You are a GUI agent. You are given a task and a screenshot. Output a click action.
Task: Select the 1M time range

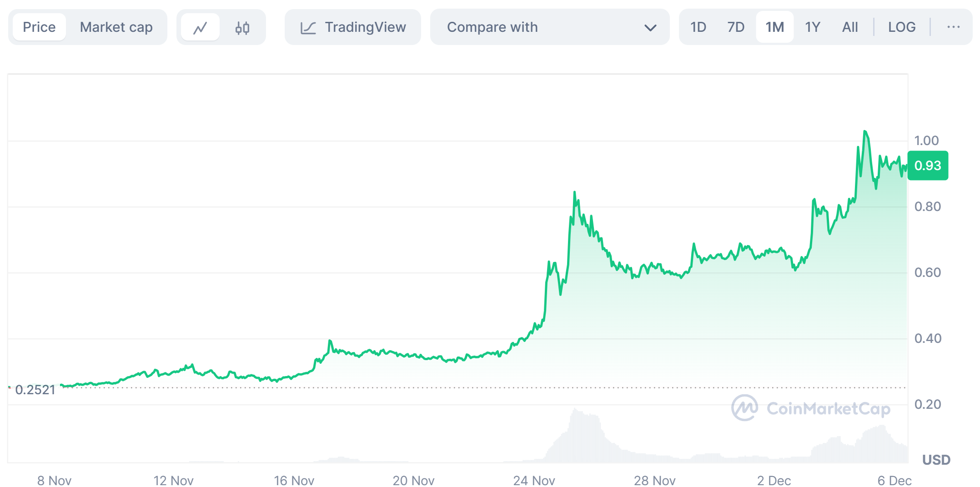pyautogui.click(x=774, y=27)
